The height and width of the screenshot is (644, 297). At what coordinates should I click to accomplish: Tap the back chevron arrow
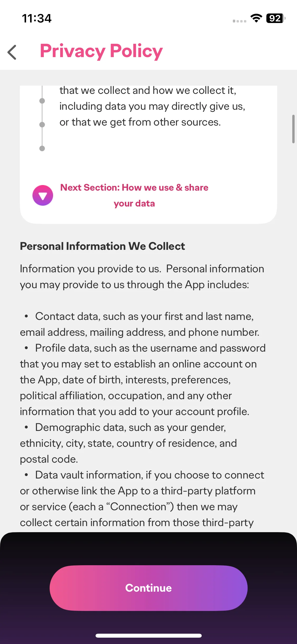tap(12, 52)
